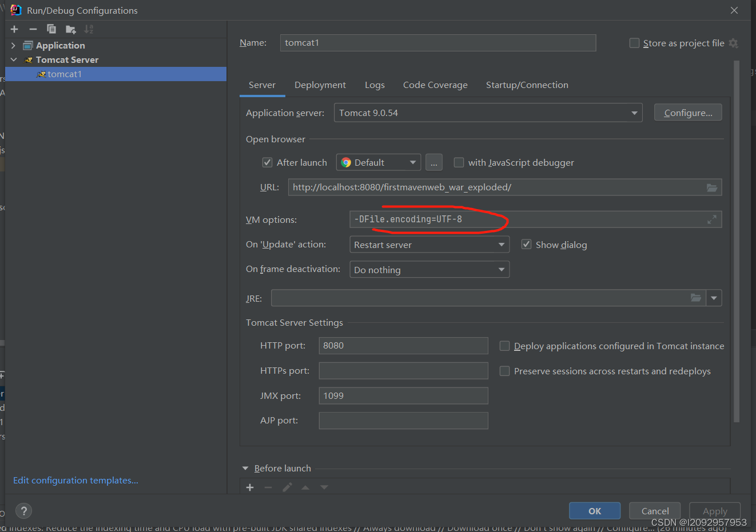Select tomcat1 configuration in the tree

point(116,74)
